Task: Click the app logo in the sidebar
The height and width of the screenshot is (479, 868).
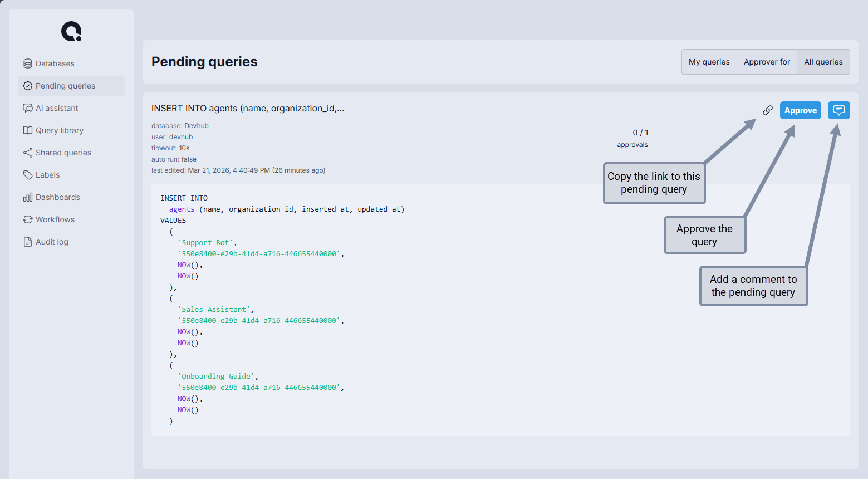Action: point(71,31)
